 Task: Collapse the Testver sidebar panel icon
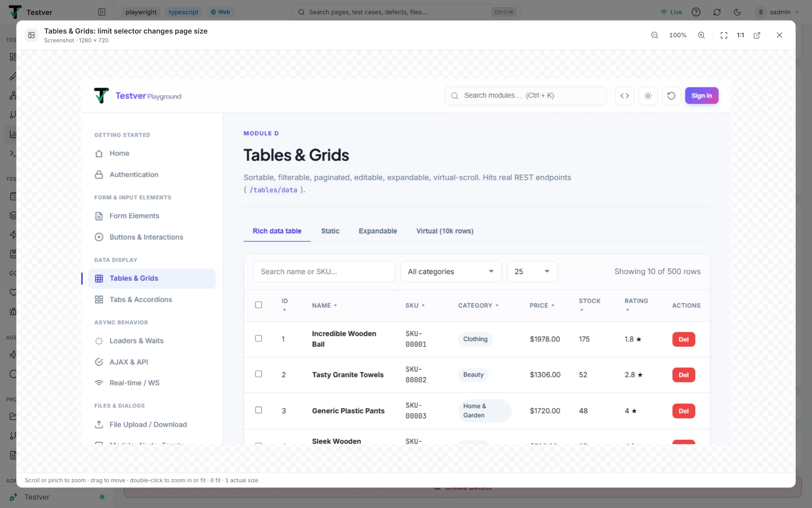click(x=101, y=12)
